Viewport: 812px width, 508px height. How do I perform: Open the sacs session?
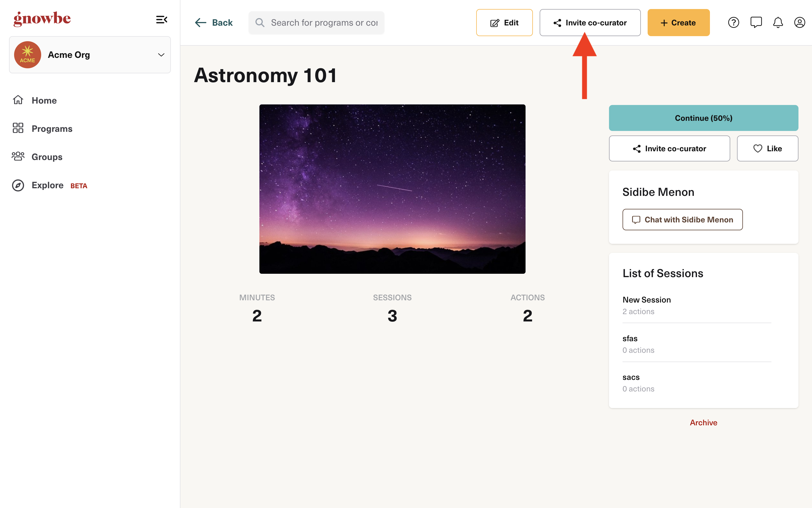click(x=697, y=382)
